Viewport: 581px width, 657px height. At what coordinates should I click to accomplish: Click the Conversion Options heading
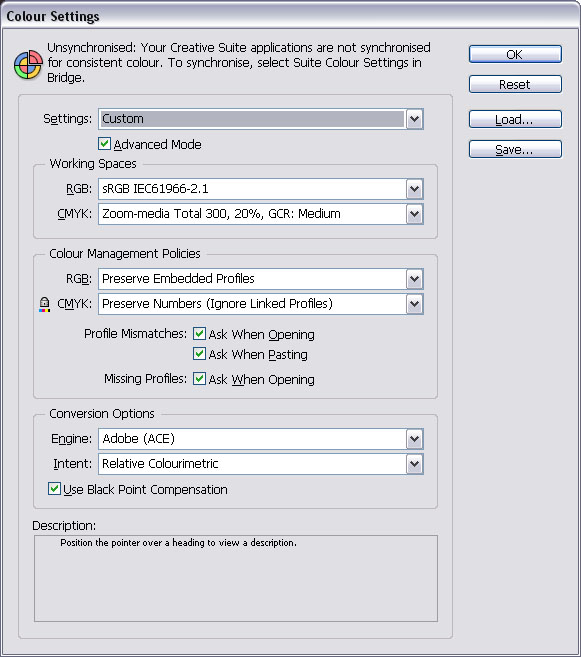[x=102, y=414]
